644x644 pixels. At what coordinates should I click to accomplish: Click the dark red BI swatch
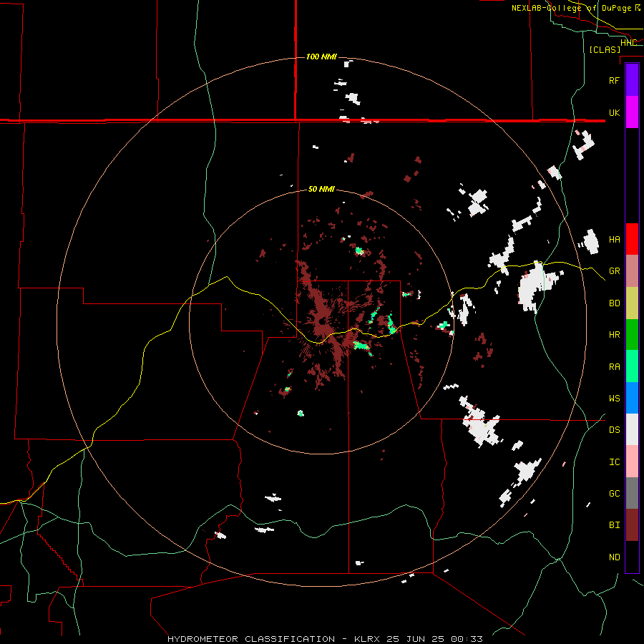coord(632,525)
